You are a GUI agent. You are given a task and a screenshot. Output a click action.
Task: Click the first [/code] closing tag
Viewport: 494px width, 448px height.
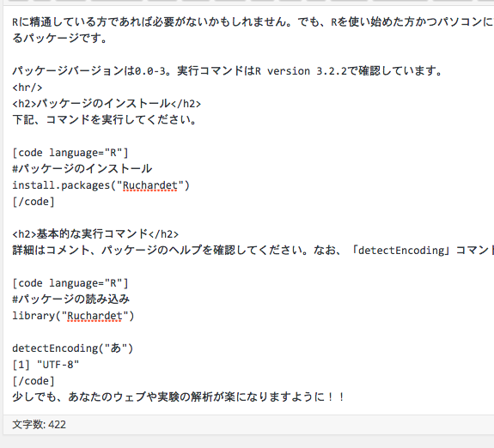[x=34, y=202]
